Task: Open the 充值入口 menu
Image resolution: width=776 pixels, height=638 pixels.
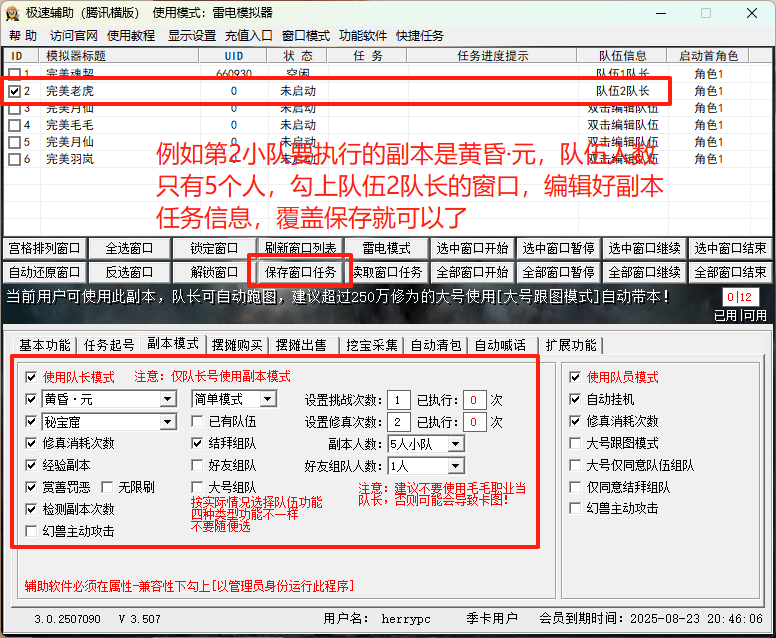Action: tap(249, 36)
